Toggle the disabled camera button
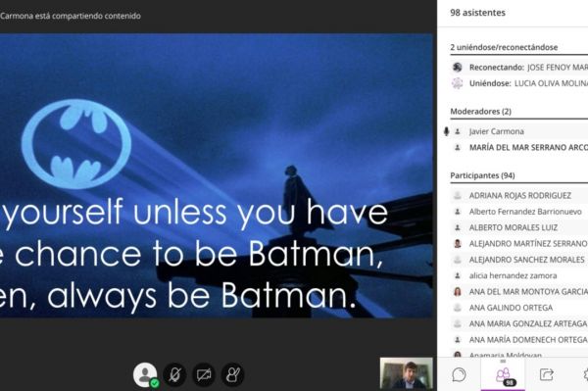Image resolution: width=588 pixels, height=391 pixels. 204,374
